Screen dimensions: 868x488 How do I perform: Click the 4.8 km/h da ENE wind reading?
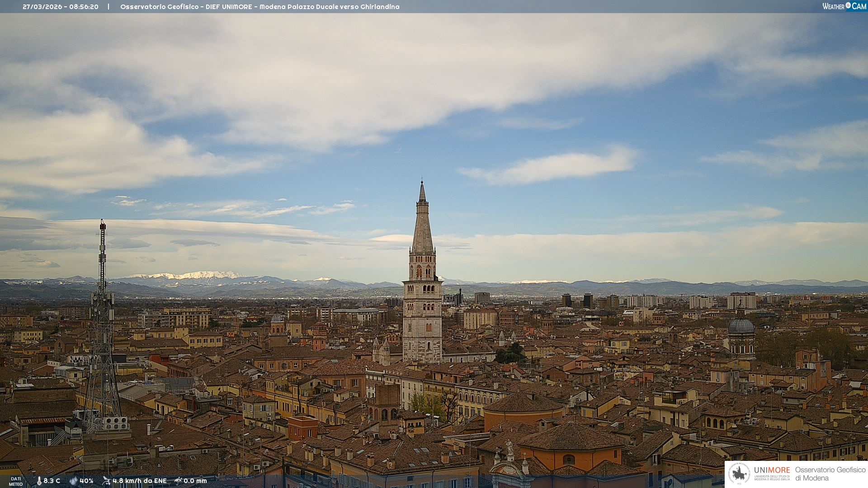point(139,481)
